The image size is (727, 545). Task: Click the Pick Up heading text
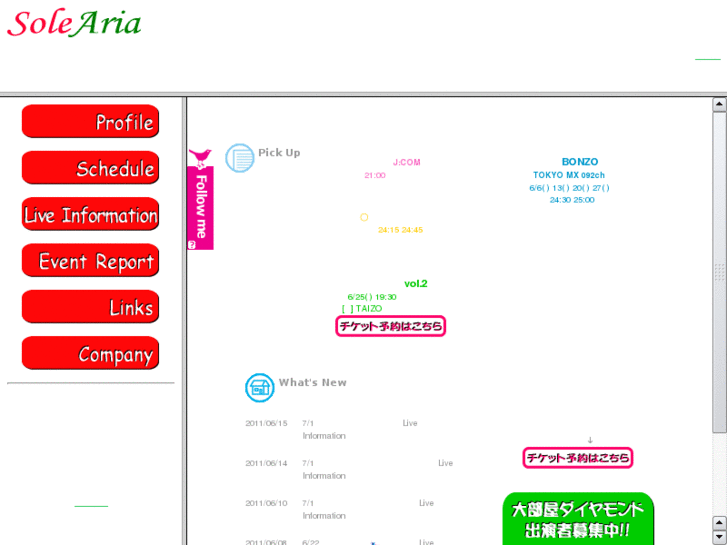[x=279, y=153]
